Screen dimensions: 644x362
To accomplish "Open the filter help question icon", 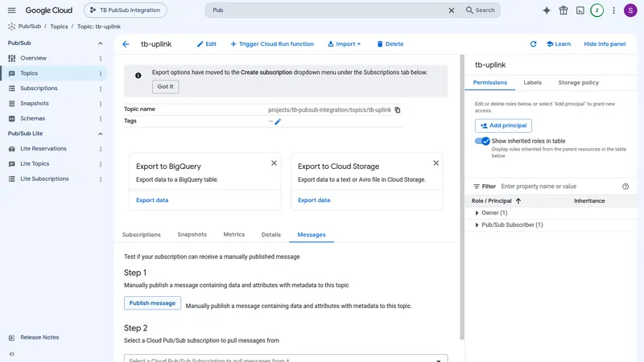I will coord(625,187).
